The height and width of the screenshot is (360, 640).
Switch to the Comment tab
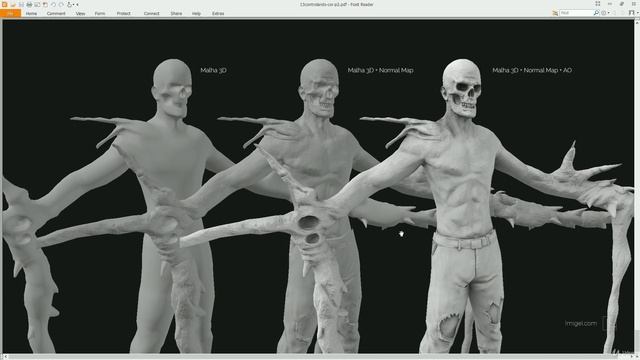[x=56, y=13]
